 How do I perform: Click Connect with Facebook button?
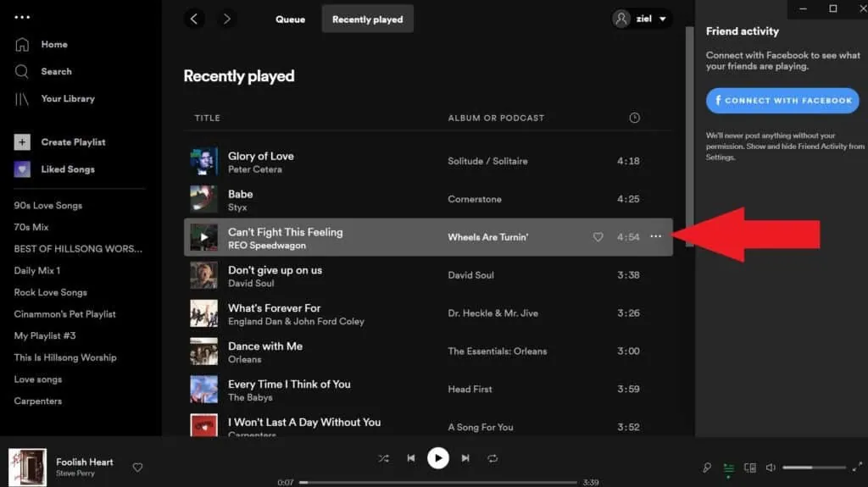pyautogui.click(x=782, y=101)
